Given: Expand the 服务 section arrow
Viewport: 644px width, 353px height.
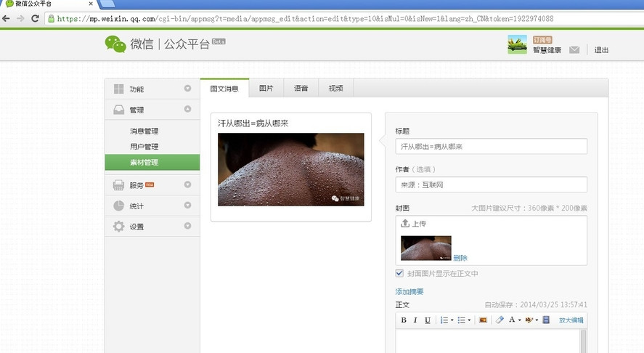Looking at the screenshot, I should click(188, 184).
